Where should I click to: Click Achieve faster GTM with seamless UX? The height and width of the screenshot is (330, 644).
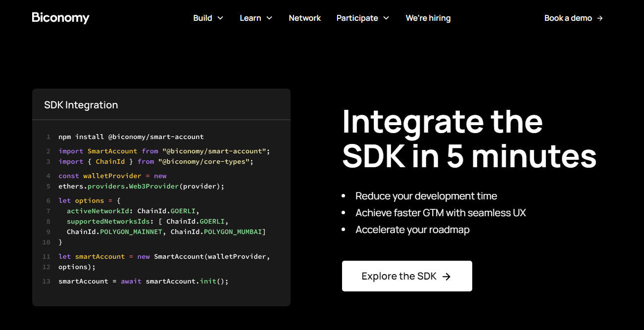[441, 213]
